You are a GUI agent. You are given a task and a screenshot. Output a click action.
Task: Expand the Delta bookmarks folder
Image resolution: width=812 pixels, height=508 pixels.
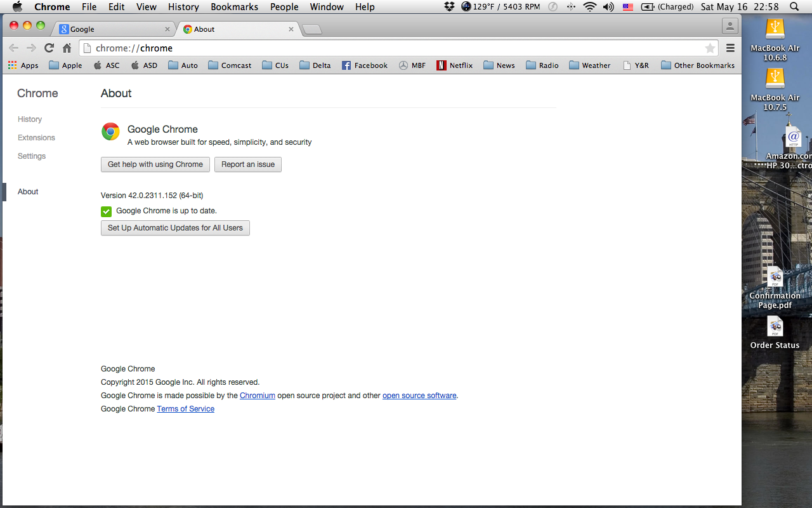[315, 65]
